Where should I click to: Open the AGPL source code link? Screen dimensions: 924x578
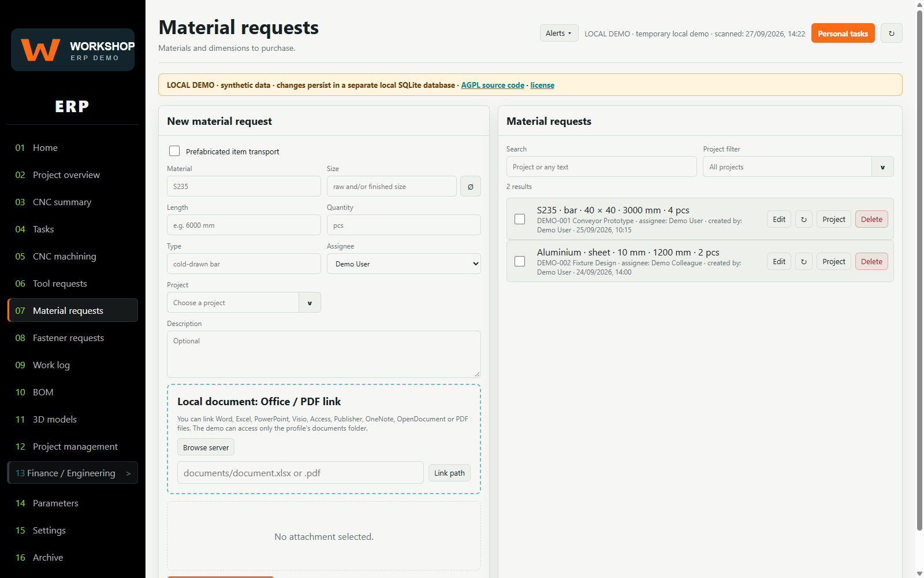point(493,85)
